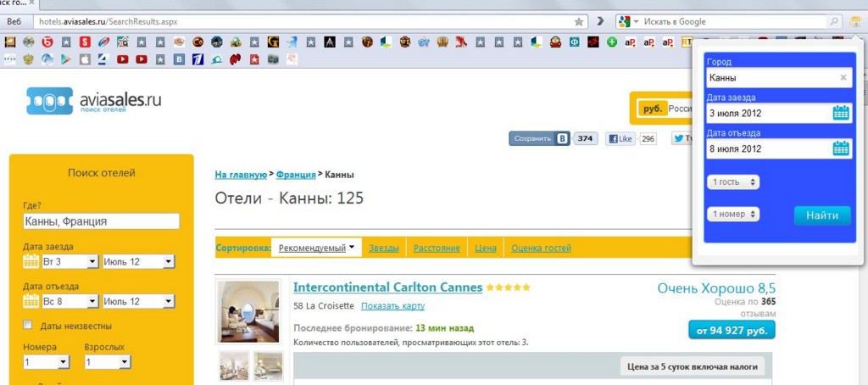Open check-out date calendar in blue popup

840,148
